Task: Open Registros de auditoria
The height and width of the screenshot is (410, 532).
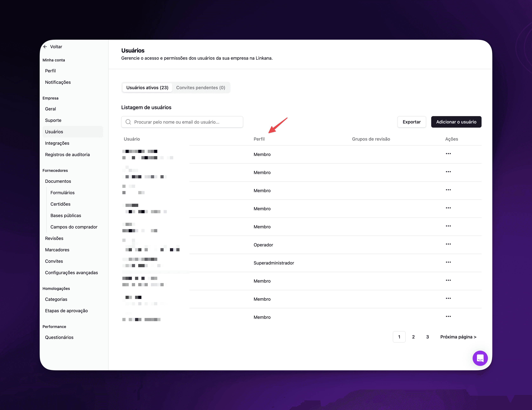Action: 67,155
